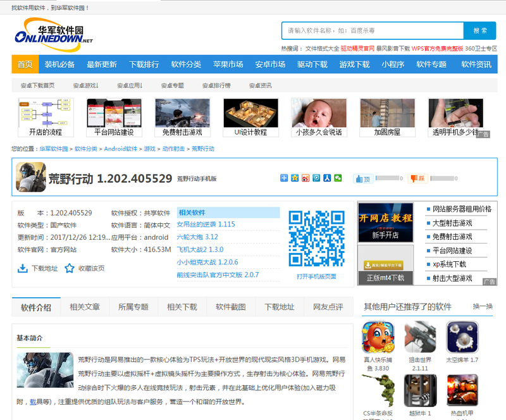Click the blue plus share icon
The height and width of the screenshot is (420, 506).
click(x=284, y=178)
